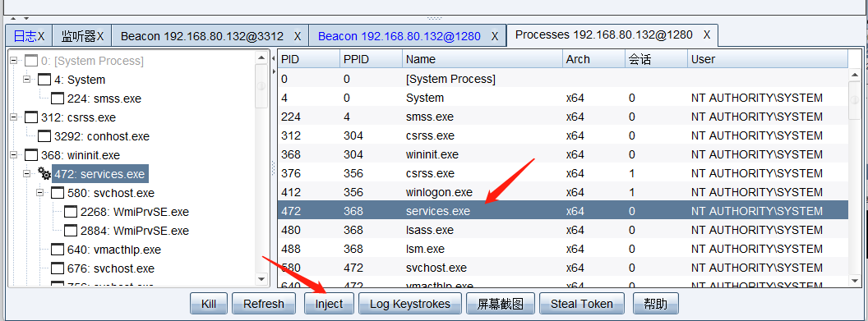The image size is (868, 321).
Task: Click the process table scrollbar down arrow
Action: tap(856, 281)
